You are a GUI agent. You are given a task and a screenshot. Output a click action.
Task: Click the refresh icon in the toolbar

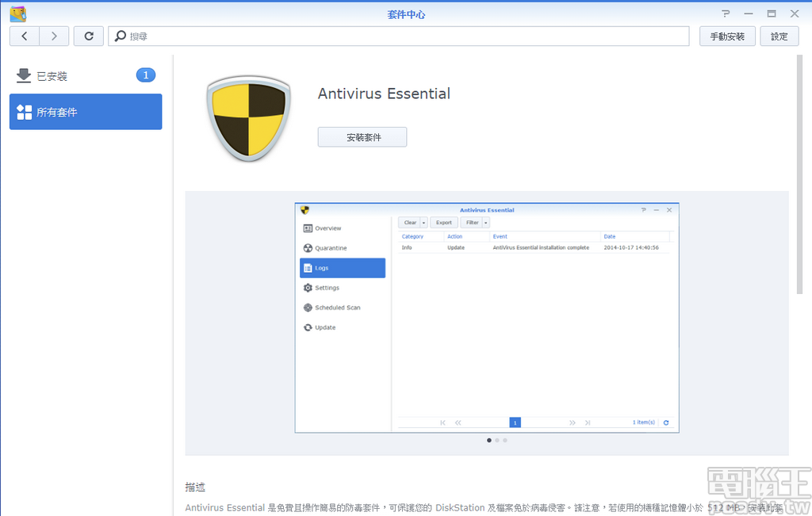coord(88,36)
